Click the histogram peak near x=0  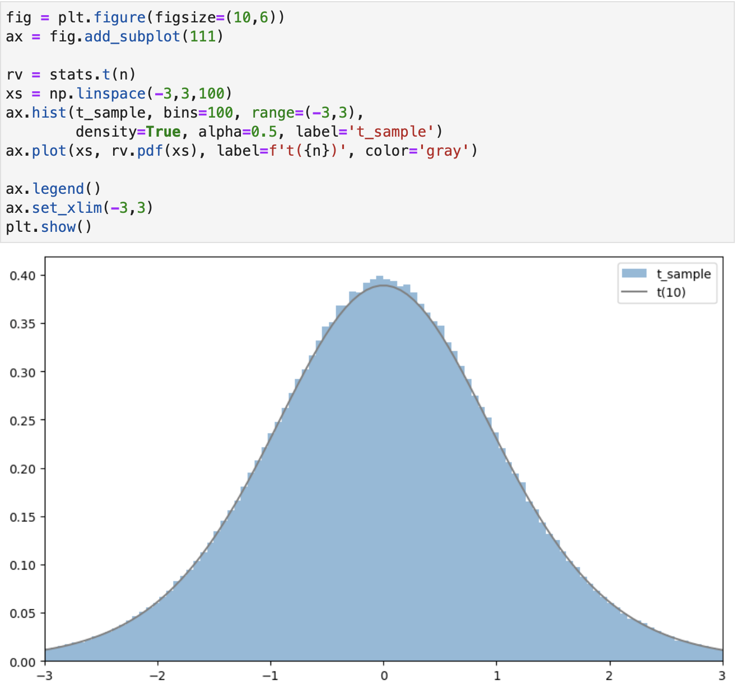[380, 279]
